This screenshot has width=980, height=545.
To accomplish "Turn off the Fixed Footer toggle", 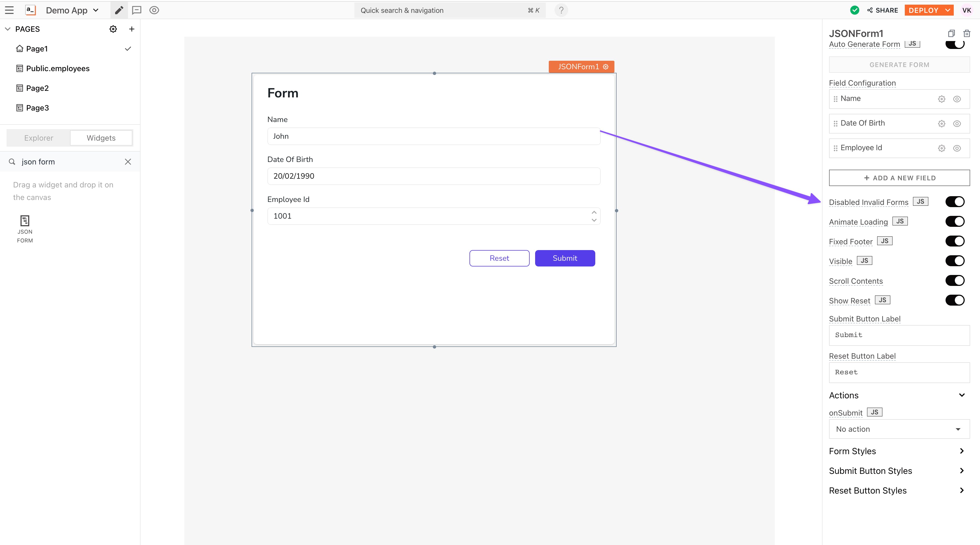I will point(955,241).
